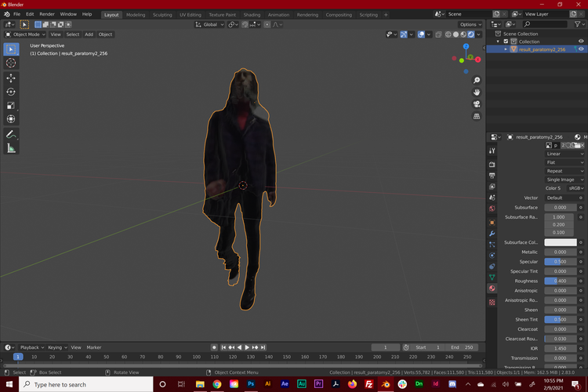Open the Object Mode dropdown
Viewport: 588px width, 392px height.
(25, 34)
